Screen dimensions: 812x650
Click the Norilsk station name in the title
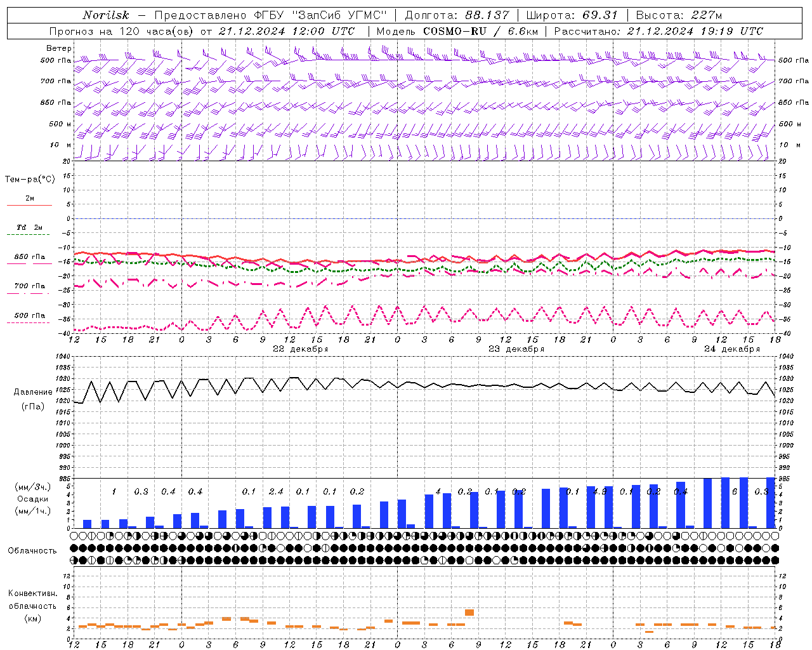pos(105,15)
